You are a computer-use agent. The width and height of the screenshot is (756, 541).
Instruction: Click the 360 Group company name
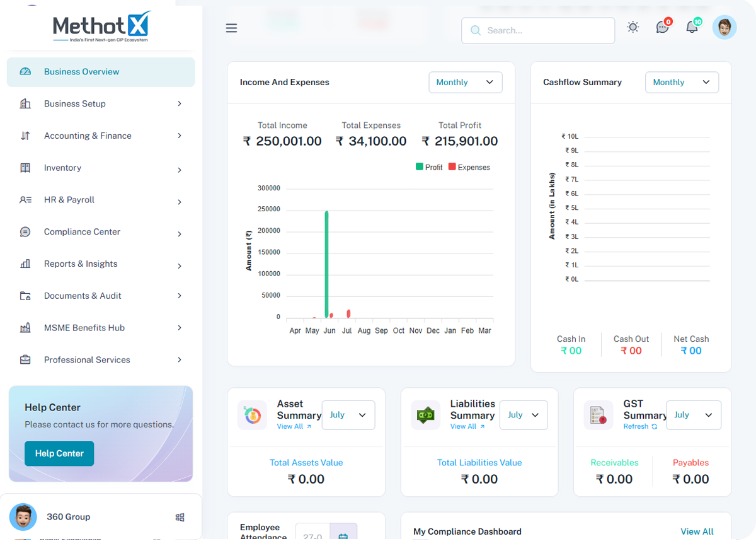tap(69, 517)
